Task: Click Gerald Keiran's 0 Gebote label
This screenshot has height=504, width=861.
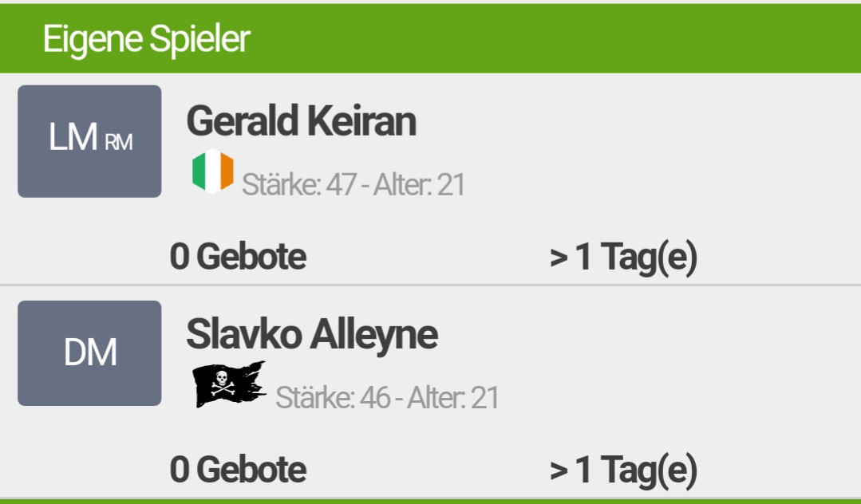Action: 238,257
